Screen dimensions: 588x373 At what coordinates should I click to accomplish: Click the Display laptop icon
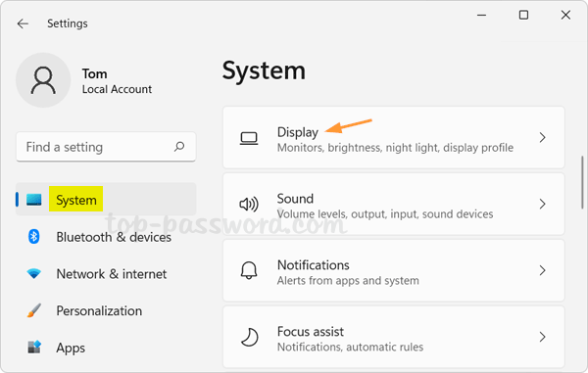coord(249,138)
